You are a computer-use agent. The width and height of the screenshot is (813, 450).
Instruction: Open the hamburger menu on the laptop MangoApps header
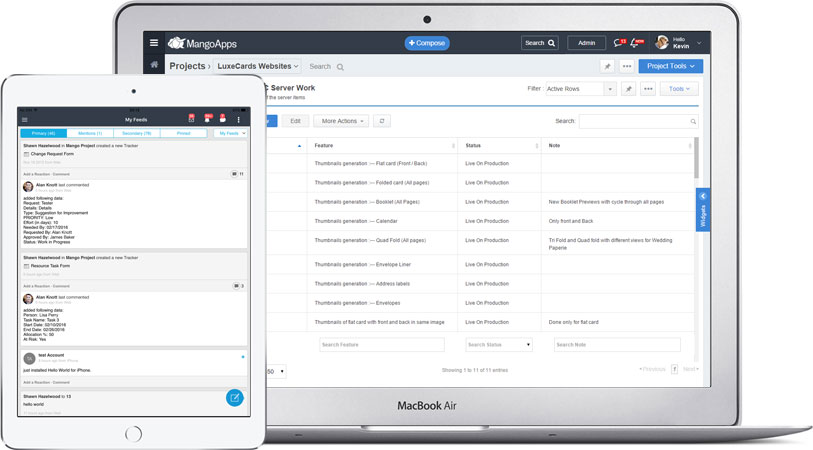pos(154,43)
